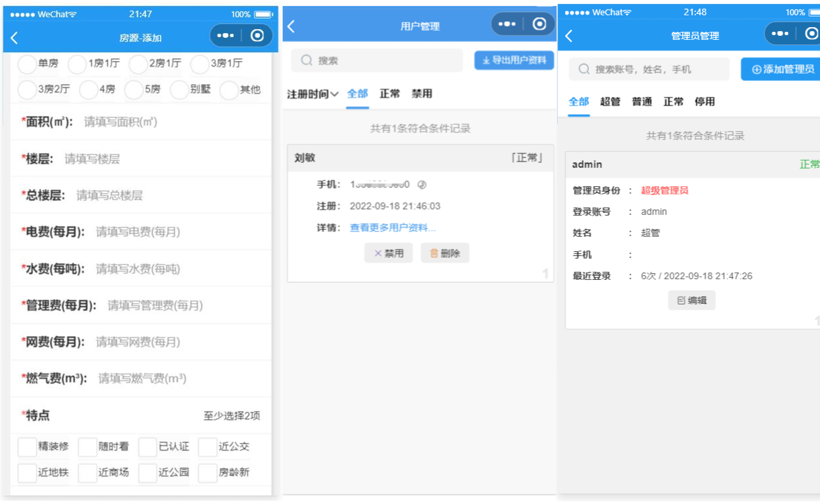This screenshot has width=820, height=504.
Task: Check the 已认证 feature checkbox
Action: [x=148, y=447]
